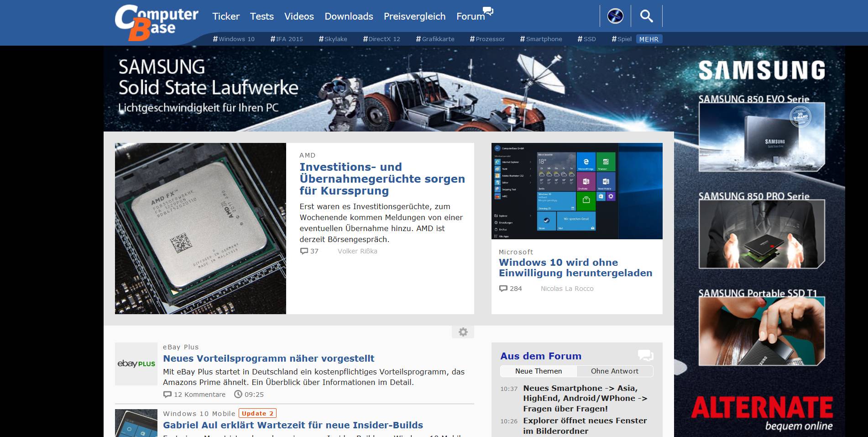Select the #Windows 10 tag
This screenshot has height=437, width=868.
[234, 39]
